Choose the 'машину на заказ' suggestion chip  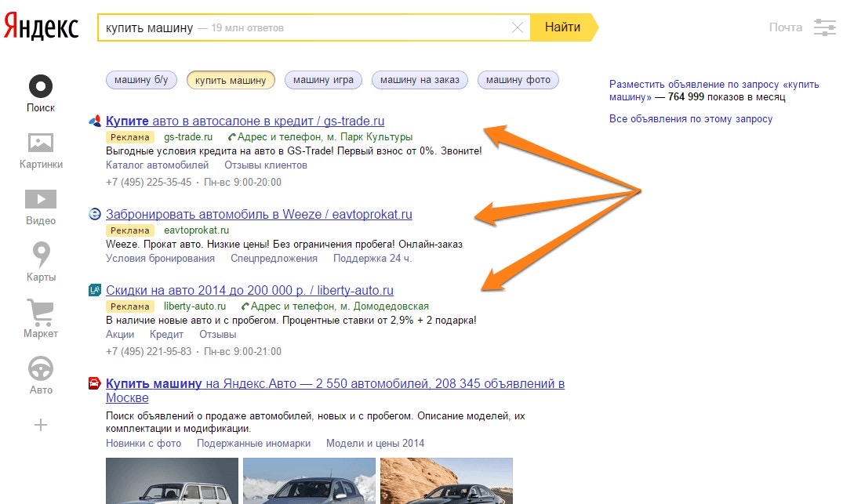(420, 80)
